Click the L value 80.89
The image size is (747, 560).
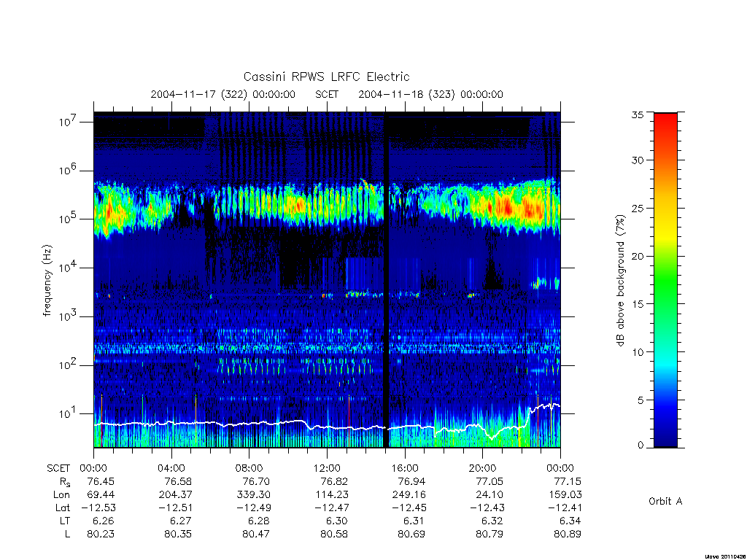pyautogui.click(x=568, y=534)
